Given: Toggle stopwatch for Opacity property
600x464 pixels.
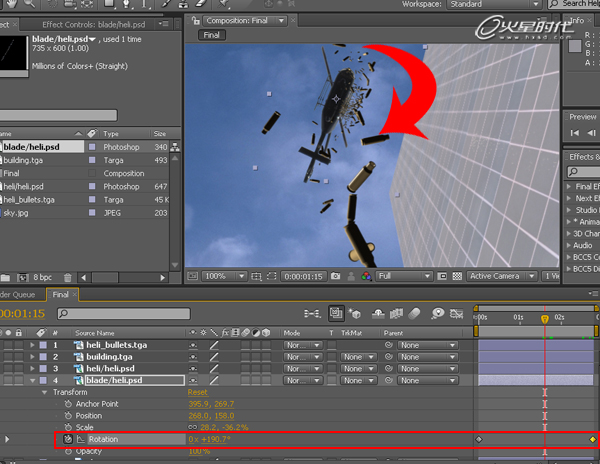Looking at the screenshot, I should [x=68, y=451].
